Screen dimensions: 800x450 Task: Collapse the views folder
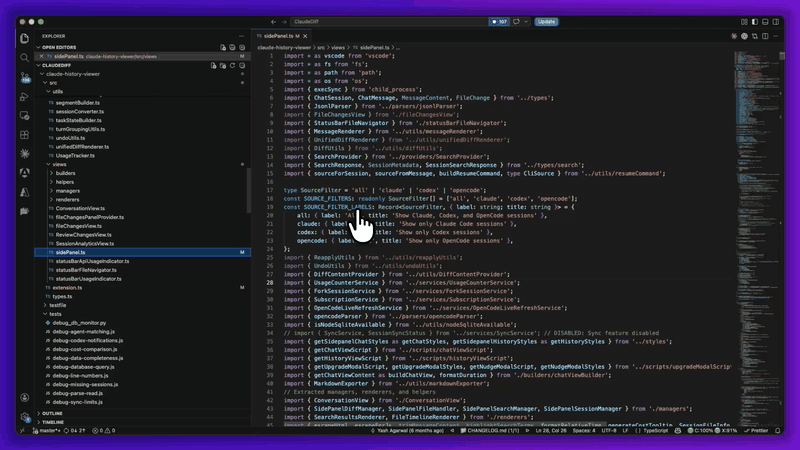(x=48, y=164)
